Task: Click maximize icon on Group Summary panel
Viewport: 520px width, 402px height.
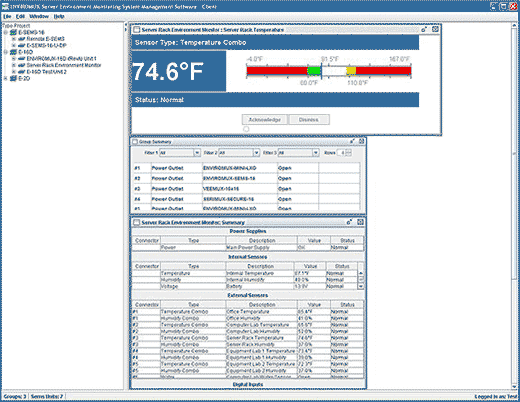Action: tap(361, 141)
